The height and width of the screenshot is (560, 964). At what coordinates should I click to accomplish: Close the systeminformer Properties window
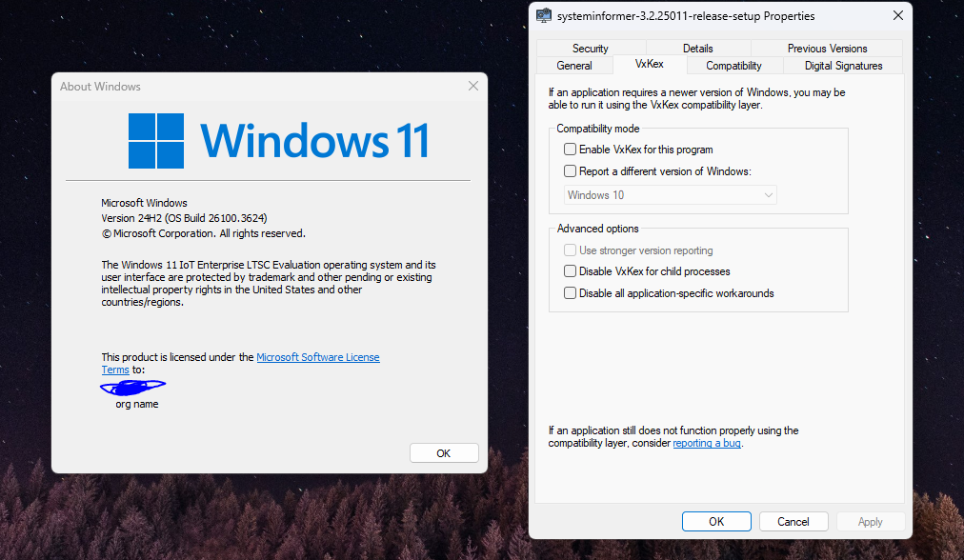(897, 15)
